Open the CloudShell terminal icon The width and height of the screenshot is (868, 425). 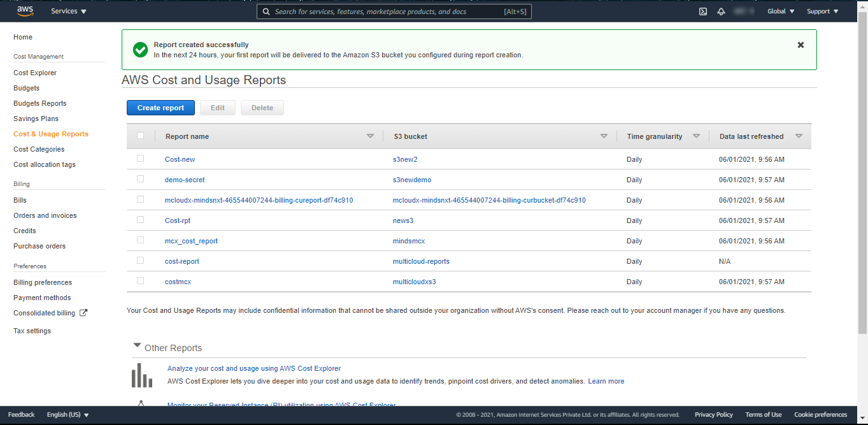coord(703,11)
